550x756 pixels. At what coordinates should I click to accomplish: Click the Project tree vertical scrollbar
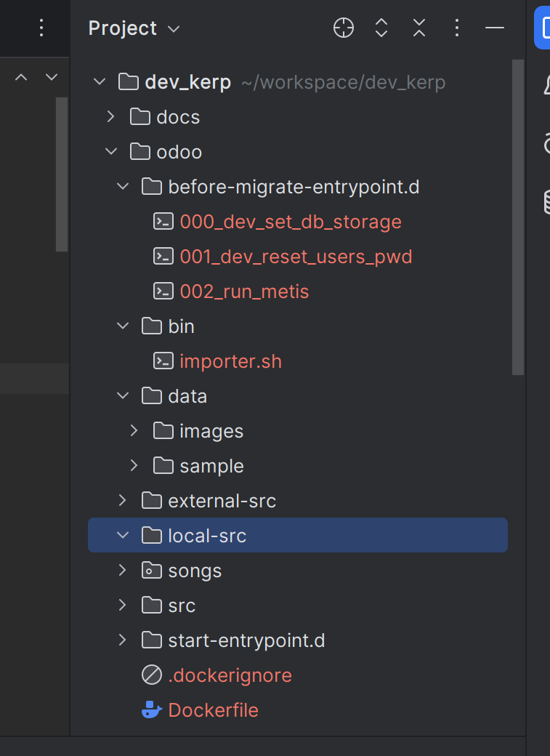point(517,218)
